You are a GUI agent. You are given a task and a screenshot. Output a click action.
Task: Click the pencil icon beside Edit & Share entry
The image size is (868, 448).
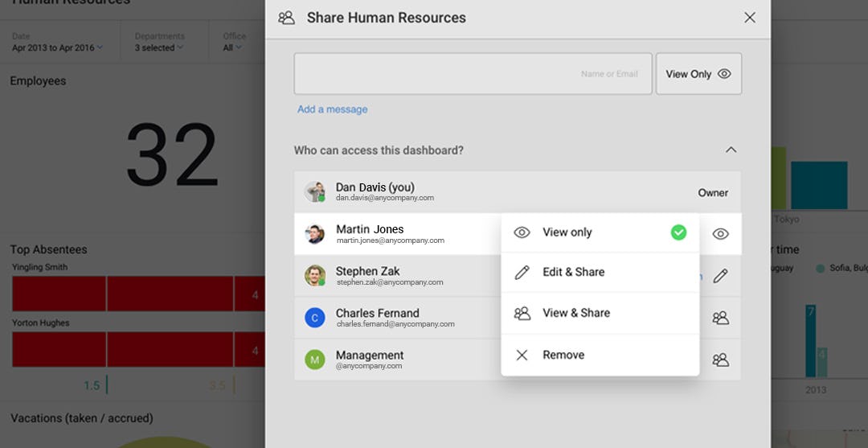pyautogui.click(x=522, y=273)
